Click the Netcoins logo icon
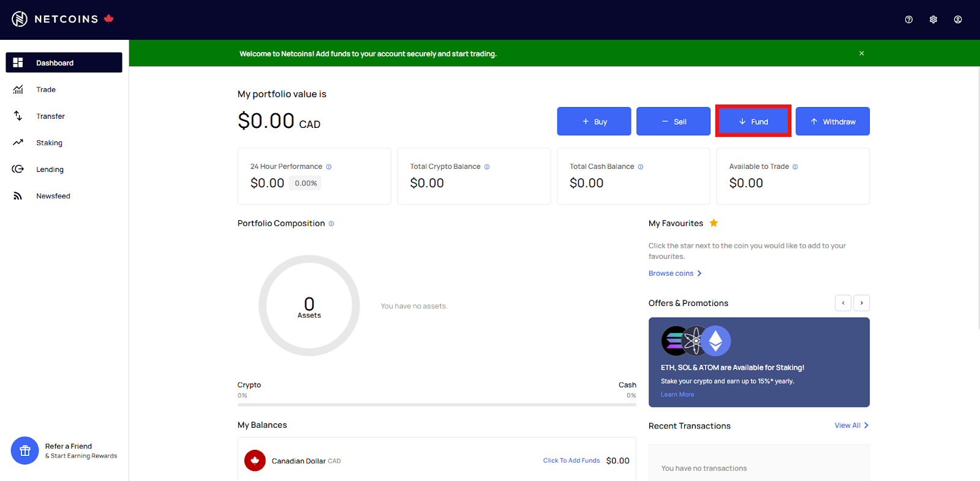 (x=20, y=19)
